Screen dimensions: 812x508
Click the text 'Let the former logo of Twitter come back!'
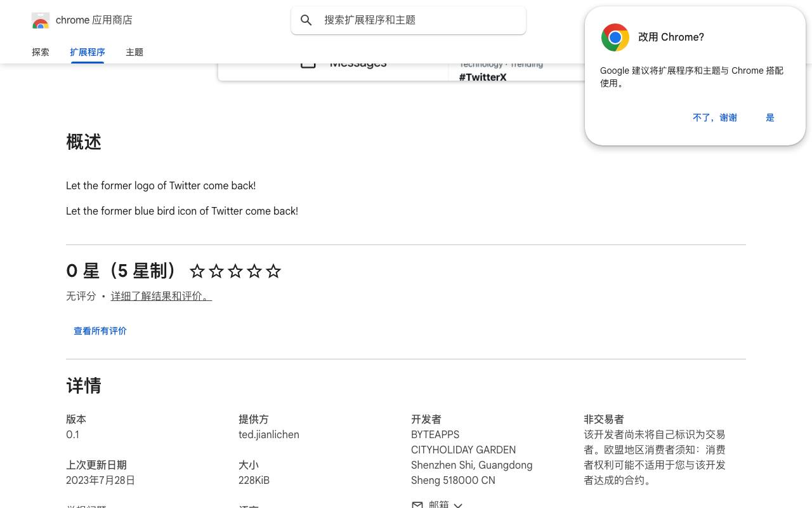coord(160,185)
